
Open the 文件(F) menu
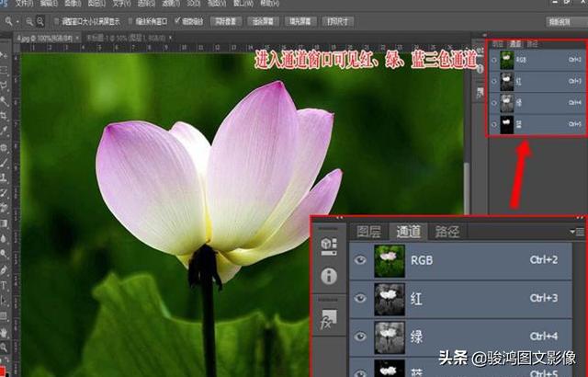(x=25, y=4)
